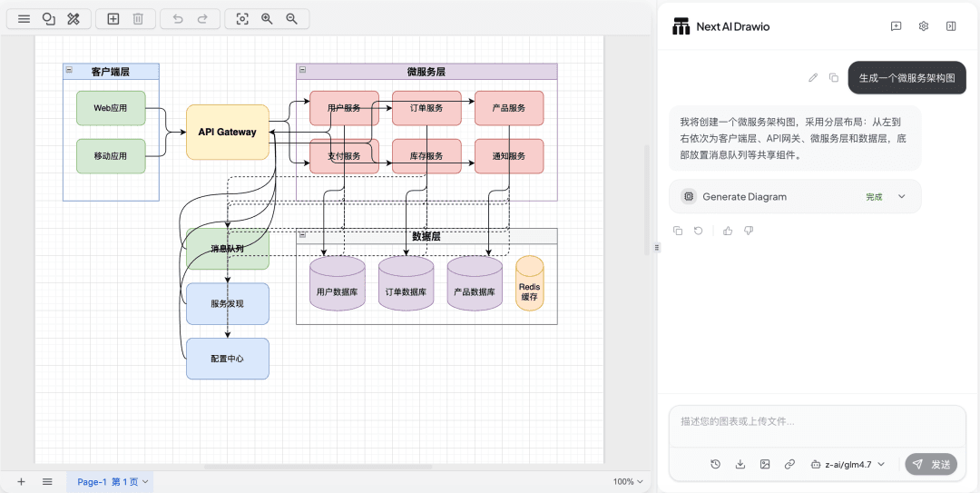Click the delete trash icon
The width and height of the screenshot is (980, 493).
138,19
